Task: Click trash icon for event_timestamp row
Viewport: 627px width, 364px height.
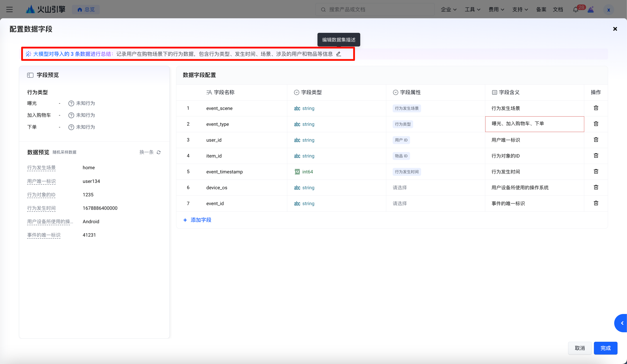Action: point(596,171)
